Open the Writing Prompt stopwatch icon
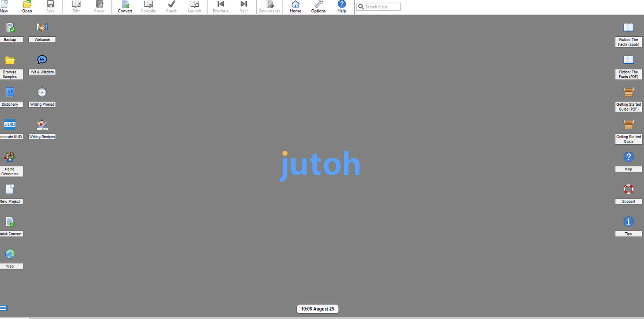The width and height of the screenshot is (644, 319). tap(42, 92)
